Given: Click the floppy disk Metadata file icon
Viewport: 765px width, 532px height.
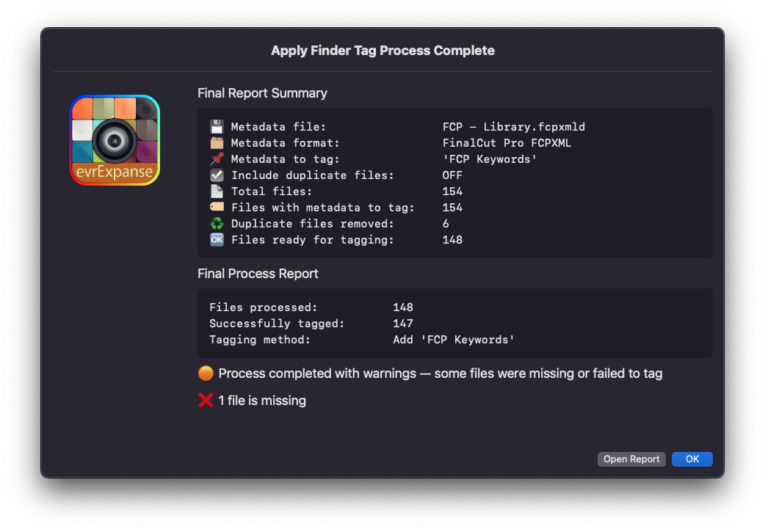Looking at the screenshot, I should [217, 127].
